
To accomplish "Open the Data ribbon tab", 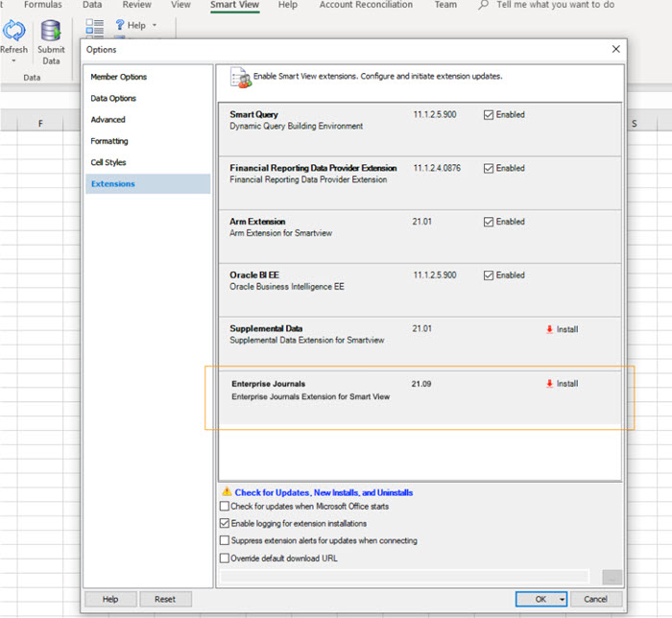I will (92, 5).
